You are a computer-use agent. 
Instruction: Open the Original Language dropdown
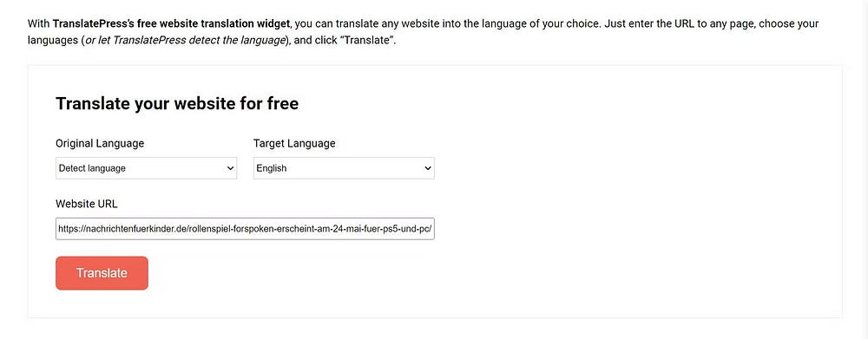coord(146,168)
